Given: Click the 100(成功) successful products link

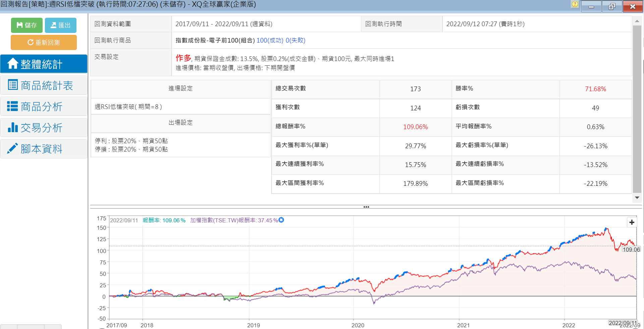Looking at the screenshot, I should pos(270,41).
